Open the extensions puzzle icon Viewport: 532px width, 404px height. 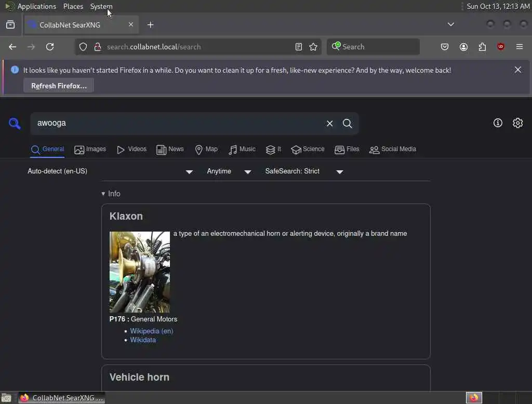pos(482,47)
